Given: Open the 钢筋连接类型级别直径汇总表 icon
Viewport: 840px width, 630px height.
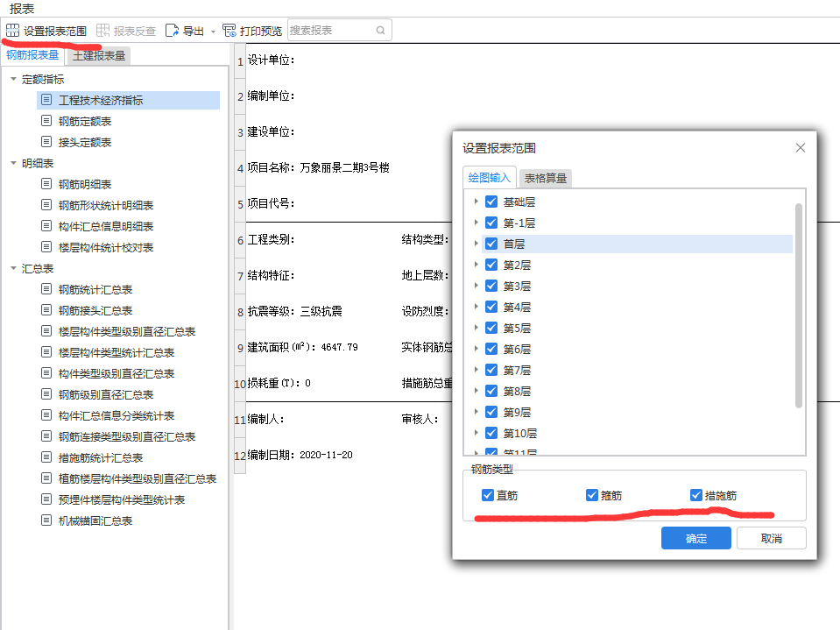Looking at the screenshot, I should point(46,436).
